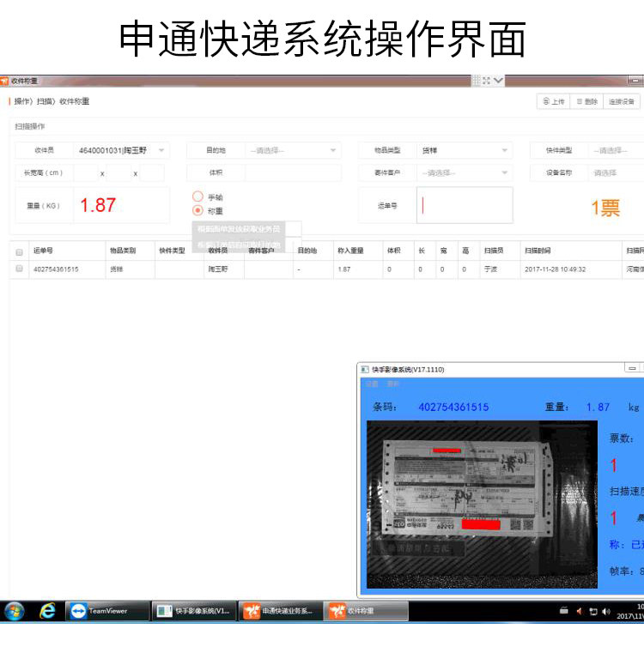Click the 扫描操作 section heading

click(x=30, y=126)
